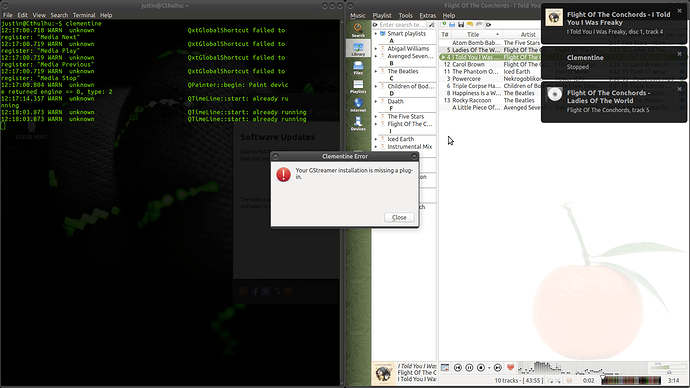Open the Devices sidebar icon

pyautogui.click(x=358, y=124)
